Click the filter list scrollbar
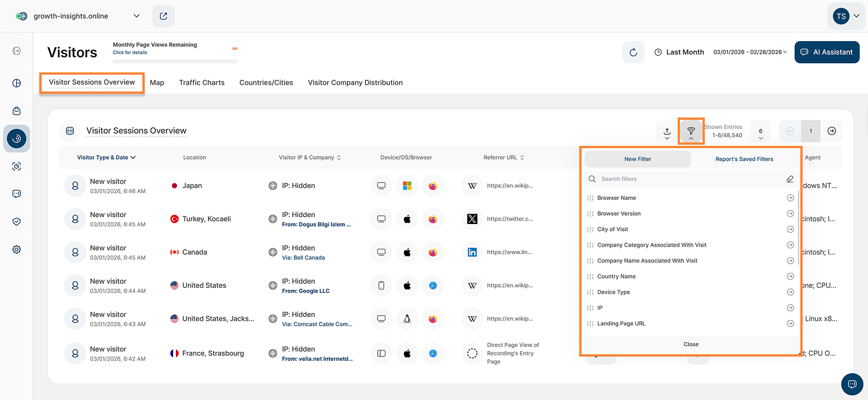This screenshot has width=868, height=400. (799, 226)
